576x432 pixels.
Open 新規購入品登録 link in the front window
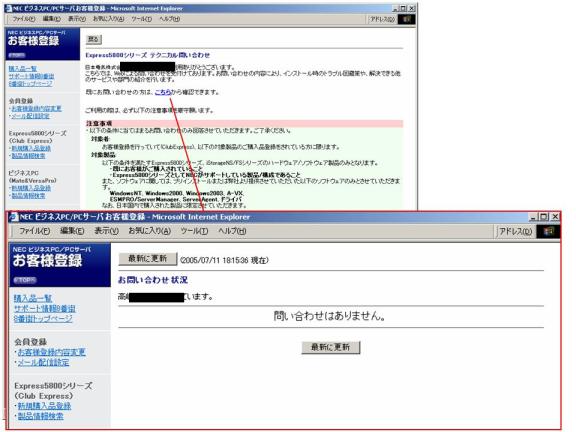pyautogui.click(x=44, y=406)
